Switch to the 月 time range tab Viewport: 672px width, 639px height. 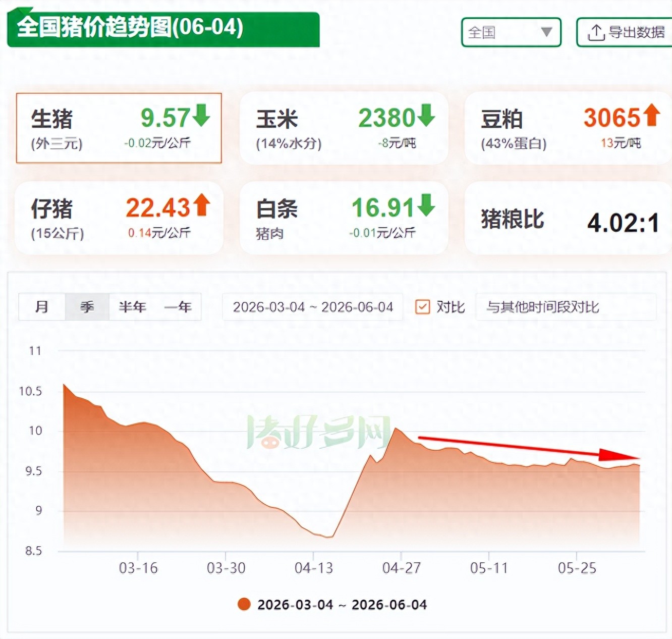42,307
